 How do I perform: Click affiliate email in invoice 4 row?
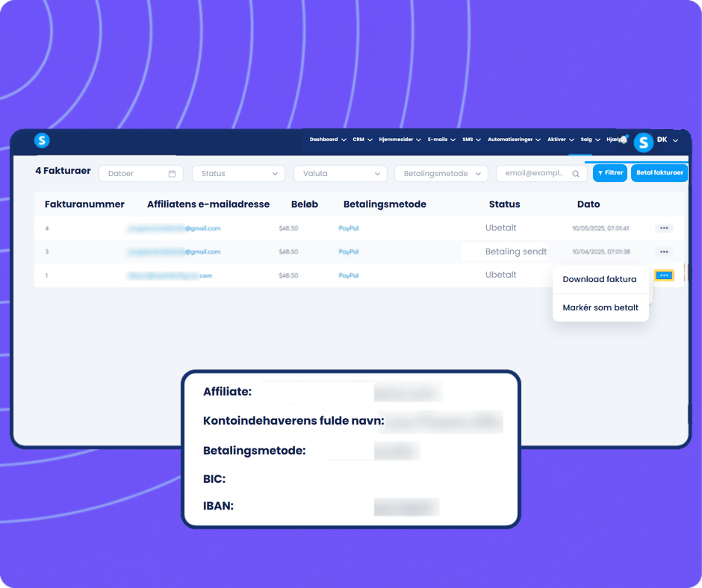pyautogui.click(x=174, y=228)
